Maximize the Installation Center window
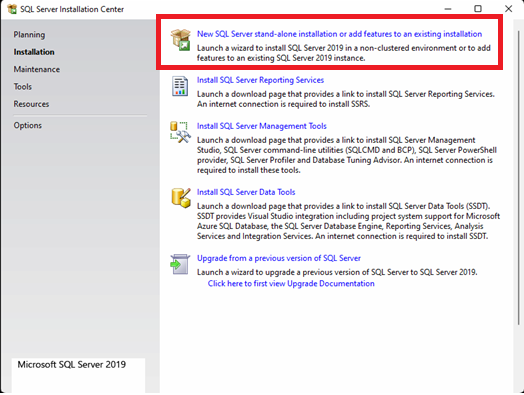Image resolution: width=524 pixels, height=395 pixels. tap(478, 9)
